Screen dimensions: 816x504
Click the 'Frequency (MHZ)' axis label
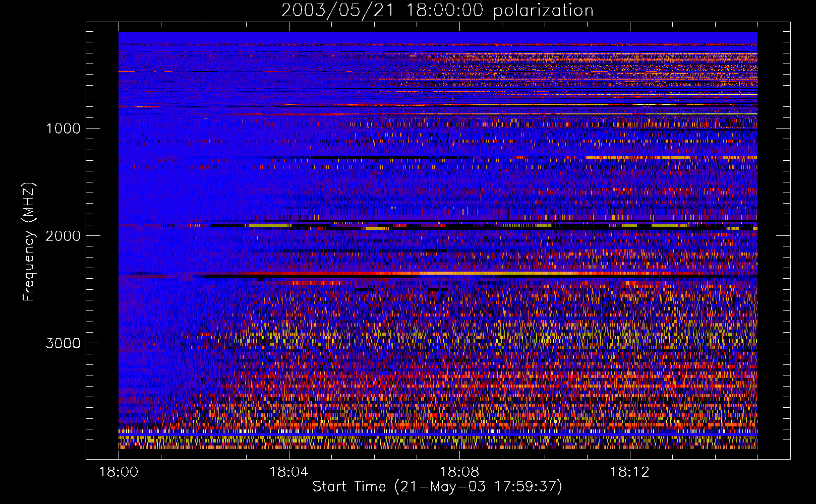pyautogui.click(x=29, y=242)
